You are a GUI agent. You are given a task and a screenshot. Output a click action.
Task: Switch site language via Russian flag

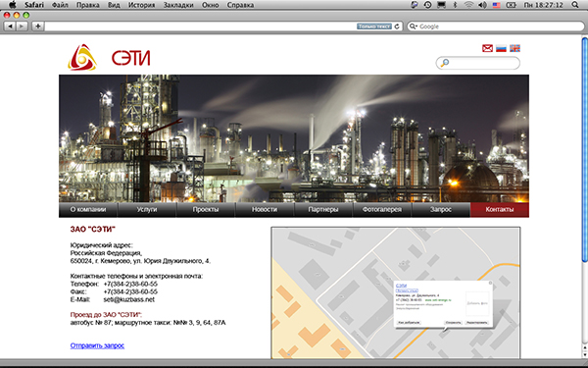coord(501,48)
